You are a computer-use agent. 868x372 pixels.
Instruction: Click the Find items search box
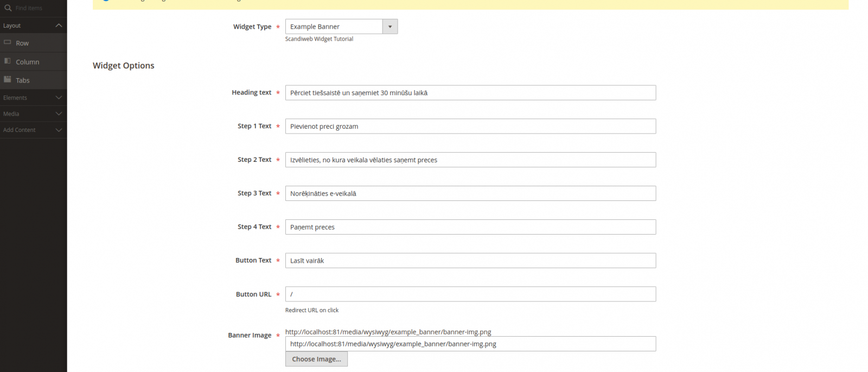coord(38,8)
